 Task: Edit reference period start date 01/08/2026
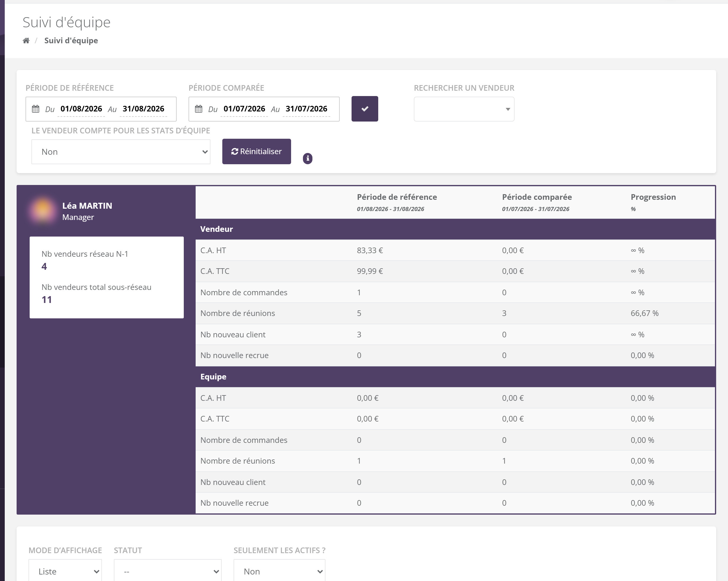(81, 109)
